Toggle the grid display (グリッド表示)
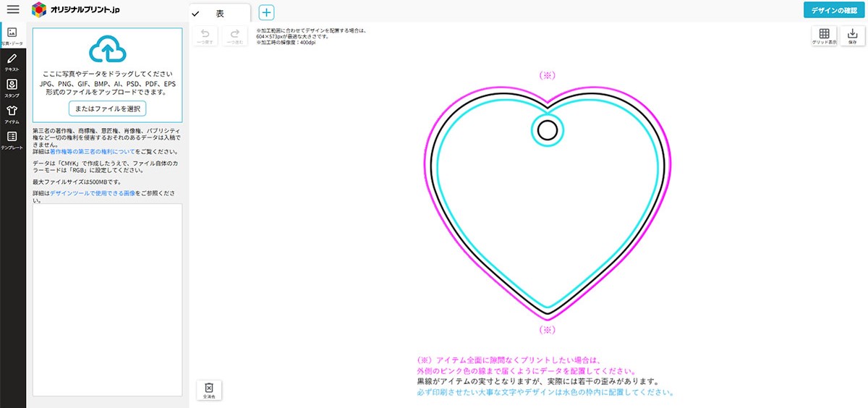The width and height of the screenshot is (868, 408). [x=824, y=37]
